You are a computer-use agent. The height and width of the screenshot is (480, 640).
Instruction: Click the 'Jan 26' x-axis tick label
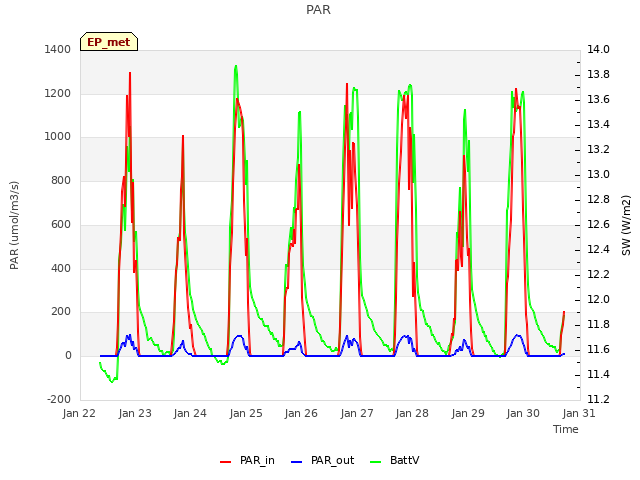301,413
